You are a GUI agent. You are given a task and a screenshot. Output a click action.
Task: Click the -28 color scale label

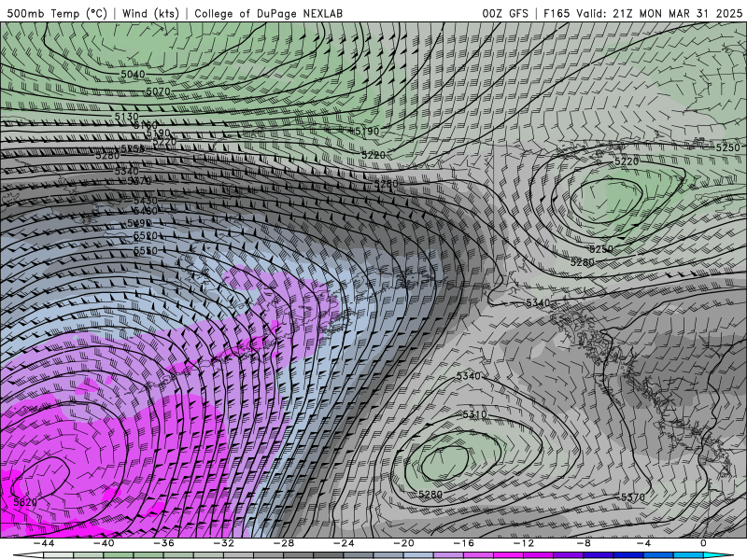(284, 543)
